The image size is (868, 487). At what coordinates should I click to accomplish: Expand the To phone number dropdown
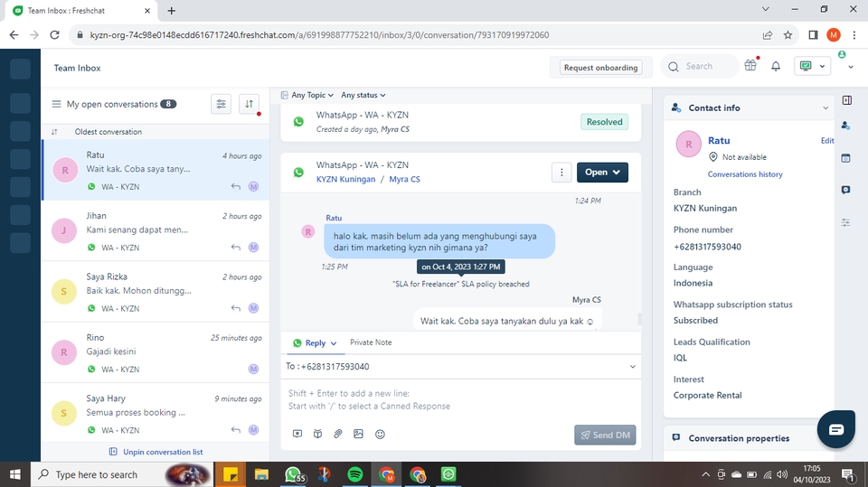pos(632,366)
